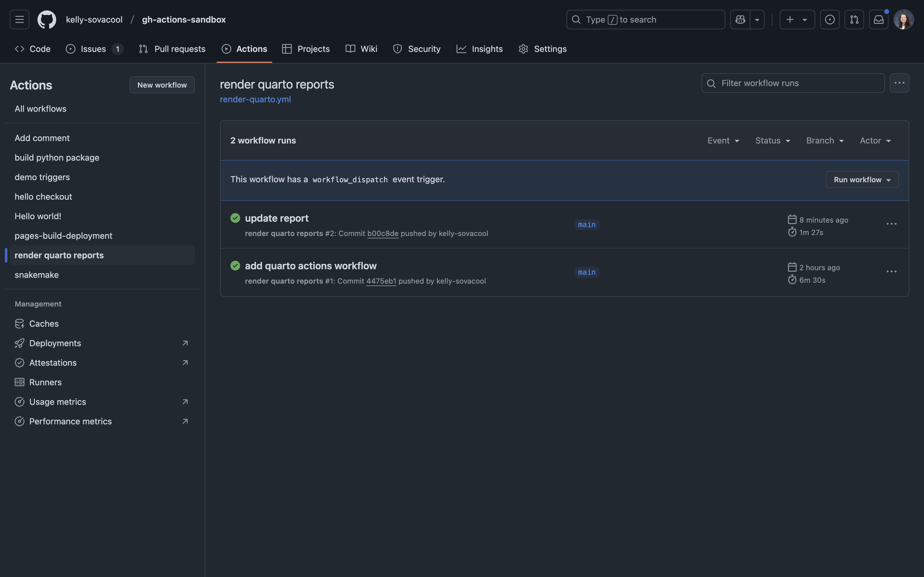924x577 pixels.
Task: Open the Branch filter dropdown
Action: (825, 141)
